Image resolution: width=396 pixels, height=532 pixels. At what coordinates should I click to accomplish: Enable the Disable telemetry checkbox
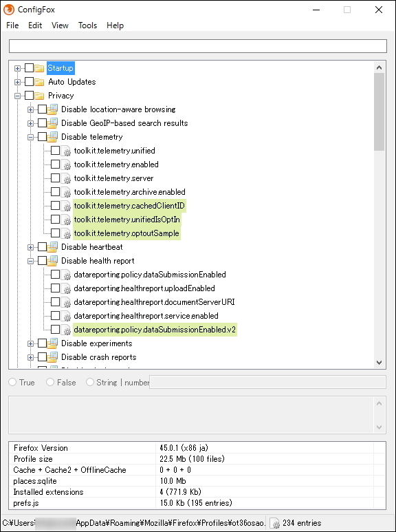(42, 137)
